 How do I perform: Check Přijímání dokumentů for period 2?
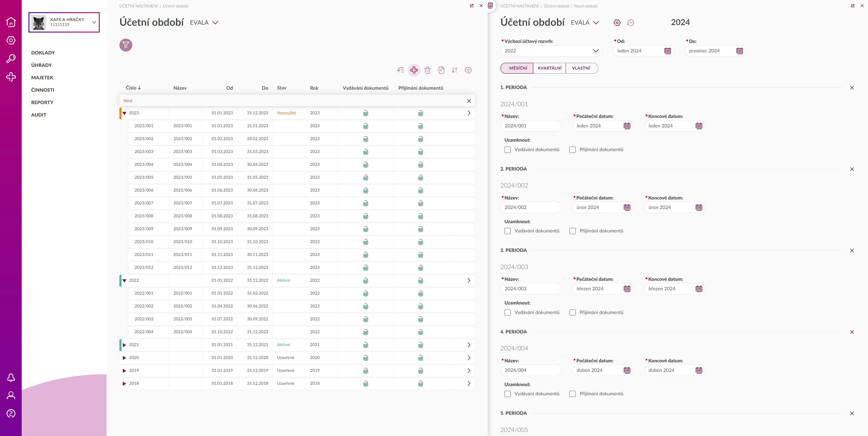572,231
